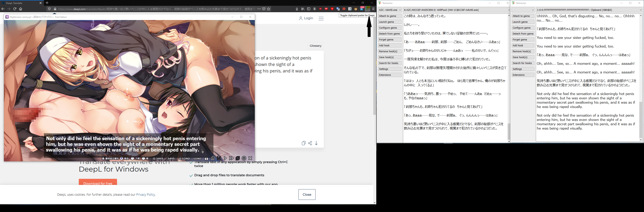The height and width of the screenshot is (212, 644).
Task: Click the double-arrow skip icon in game
Action: coord(231,158)
